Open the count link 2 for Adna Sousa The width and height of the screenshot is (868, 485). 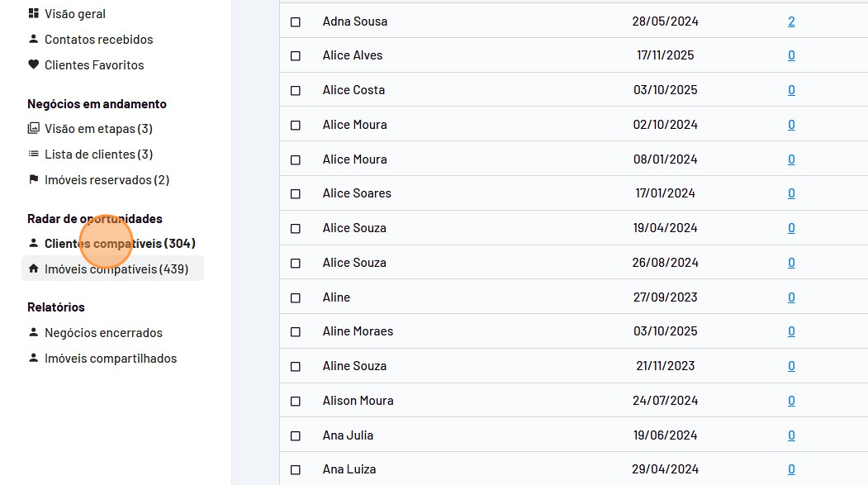791,21
